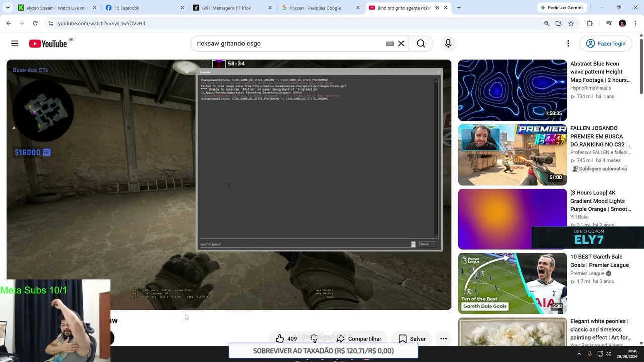Open the 4K Gradient Mood Lights title

coord(600,201)
